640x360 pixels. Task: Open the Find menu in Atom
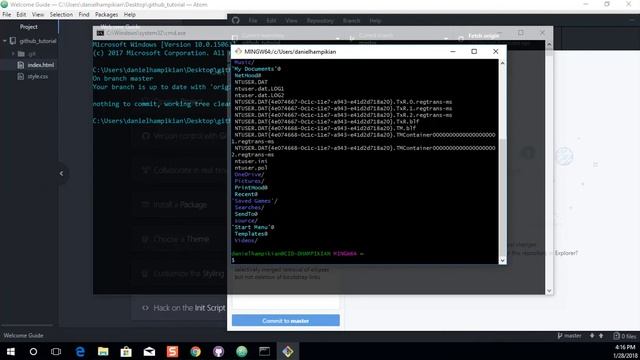pos(84,14)
